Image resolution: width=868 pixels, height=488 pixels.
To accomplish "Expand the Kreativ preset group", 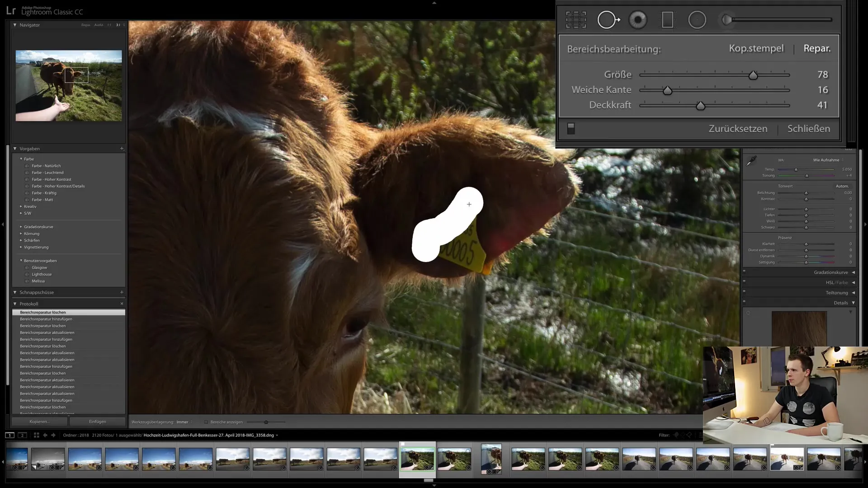I will coord(21,206).
